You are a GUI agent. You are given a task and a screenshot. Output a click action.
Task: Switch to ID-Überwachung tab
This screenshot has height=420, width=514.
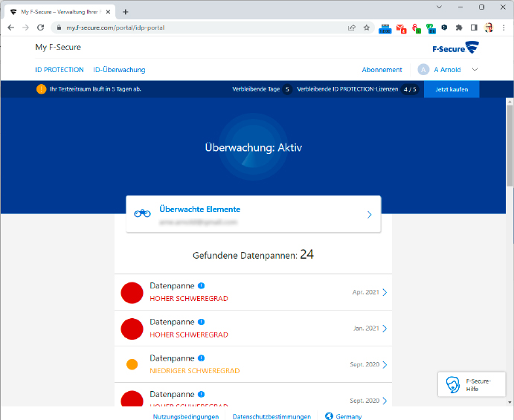[x=119, y=70]
